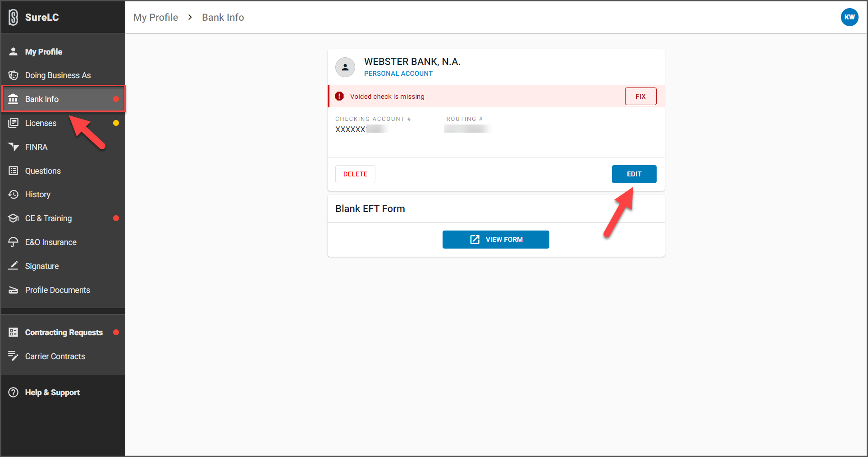Click My Profile breadcrumb link
This screenshot has width=868, height=457.
(155, 17)
